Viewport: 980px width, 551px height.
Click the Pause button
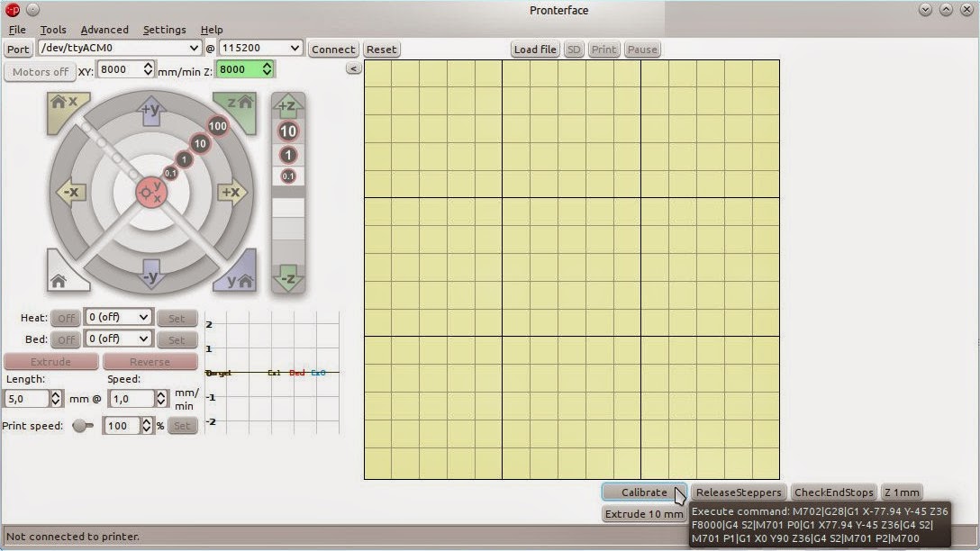(642, 50)
